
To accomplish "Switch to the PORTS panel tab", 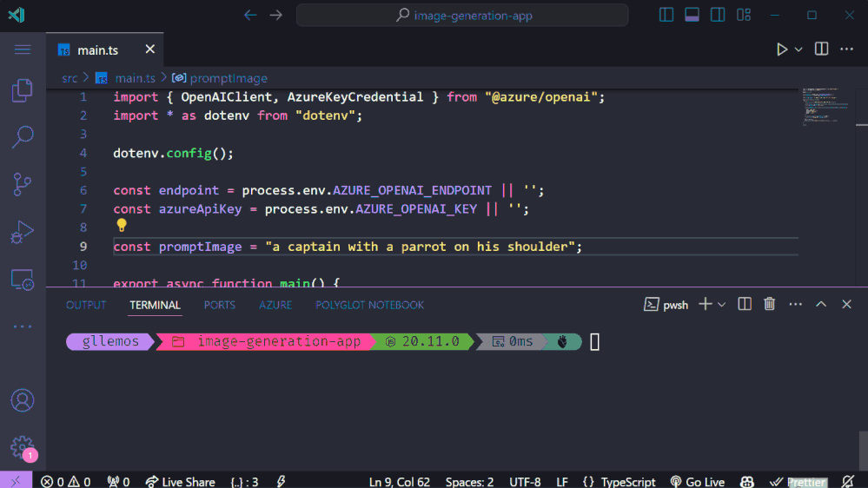I will 220,305.
